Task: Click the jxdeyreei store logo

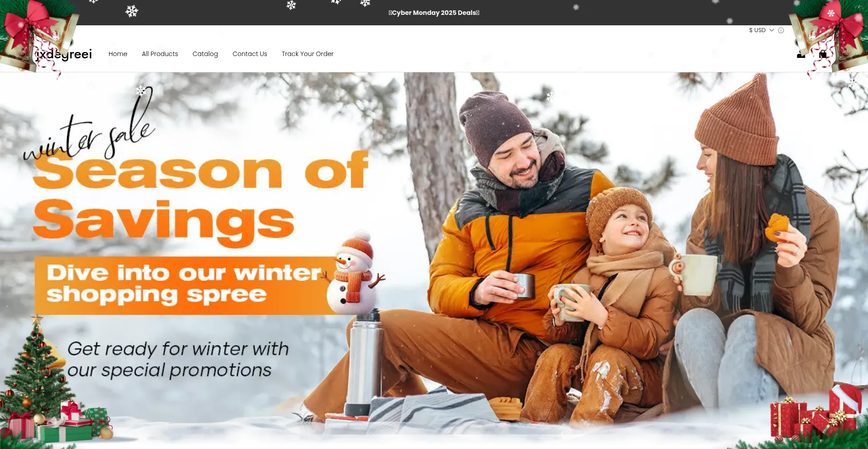Action: (x=64, y=54)
